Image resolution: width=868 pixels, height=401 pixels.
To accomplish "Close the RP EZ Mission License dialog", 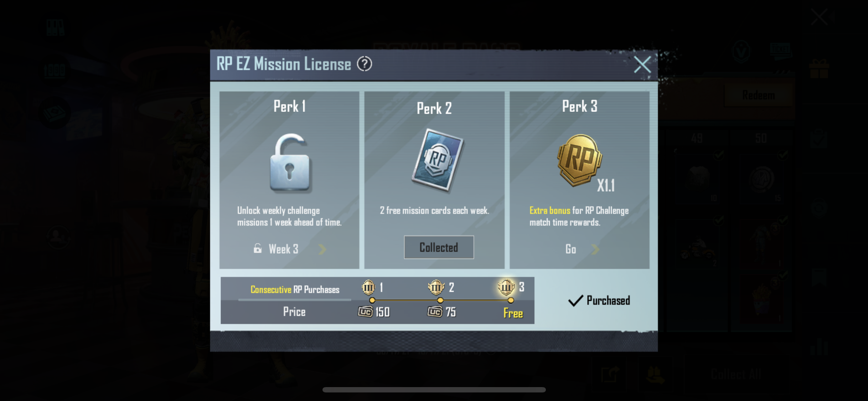I will [642, 65].
